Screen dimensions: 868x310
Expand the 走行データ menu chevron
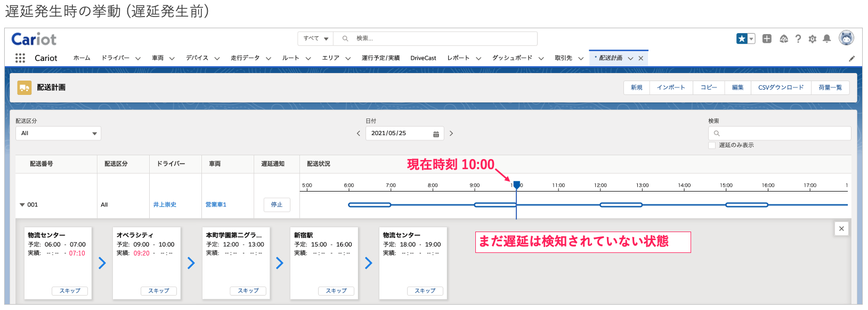coord(268,59)
